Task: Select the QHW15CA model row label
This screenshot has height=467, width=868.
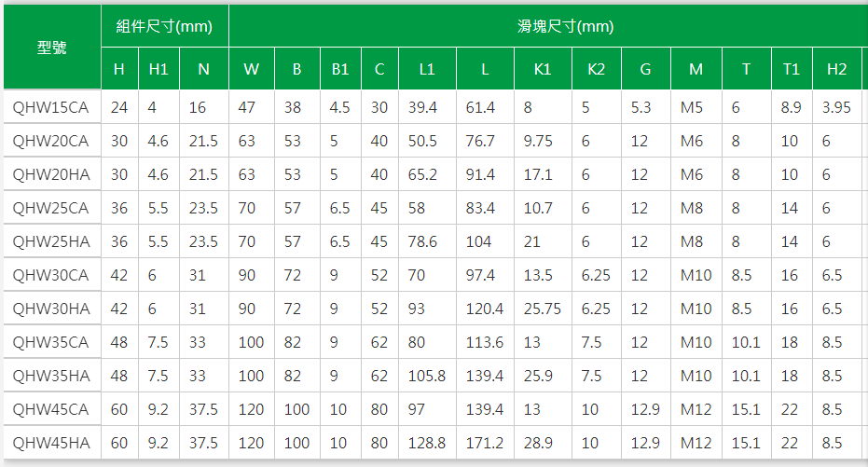Action: [50, 107]
